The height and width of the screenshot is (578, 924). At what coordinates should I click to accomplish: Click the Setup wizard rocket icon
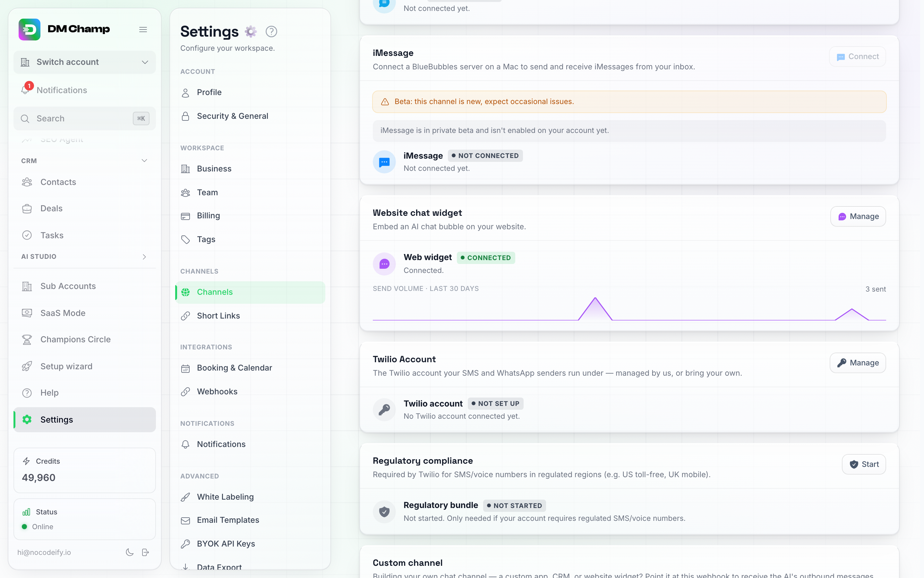pyautogui.click(x=27, y=366)
